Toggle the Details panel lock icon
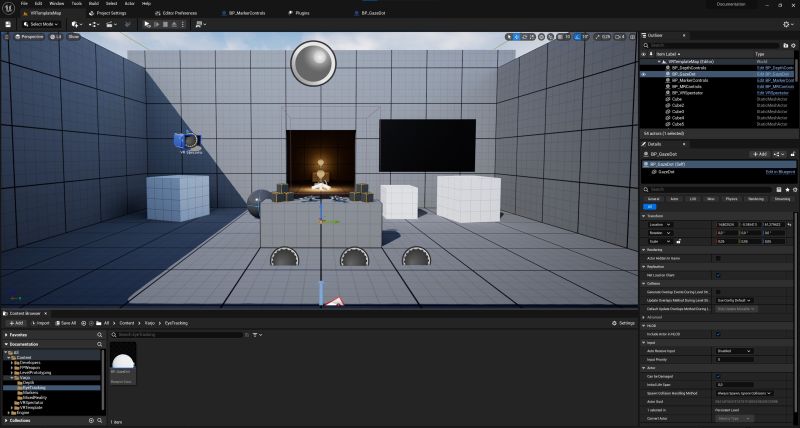 click(x=792, y=154)
